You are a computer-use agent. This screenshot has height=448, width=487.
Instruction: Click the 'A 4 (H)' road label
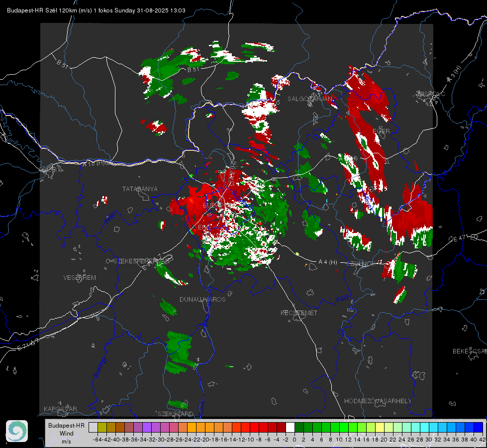328,262
